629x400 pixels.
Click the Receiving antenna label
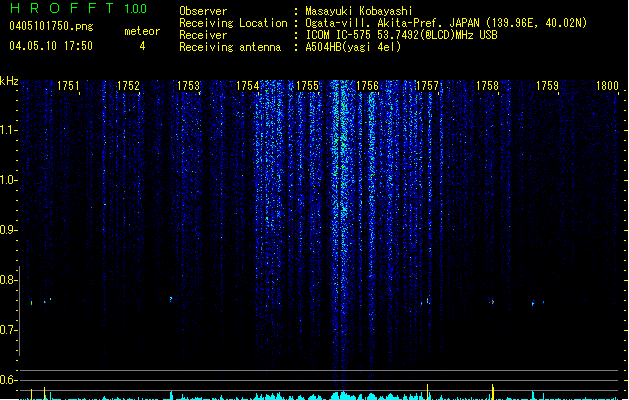[230, 47]
